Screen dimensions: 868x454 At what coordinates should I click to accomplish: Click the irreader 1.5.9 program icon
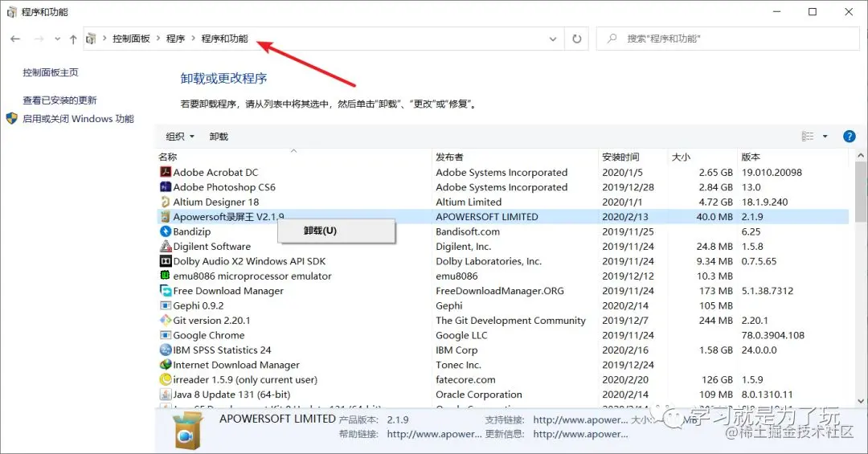point(165,380)
